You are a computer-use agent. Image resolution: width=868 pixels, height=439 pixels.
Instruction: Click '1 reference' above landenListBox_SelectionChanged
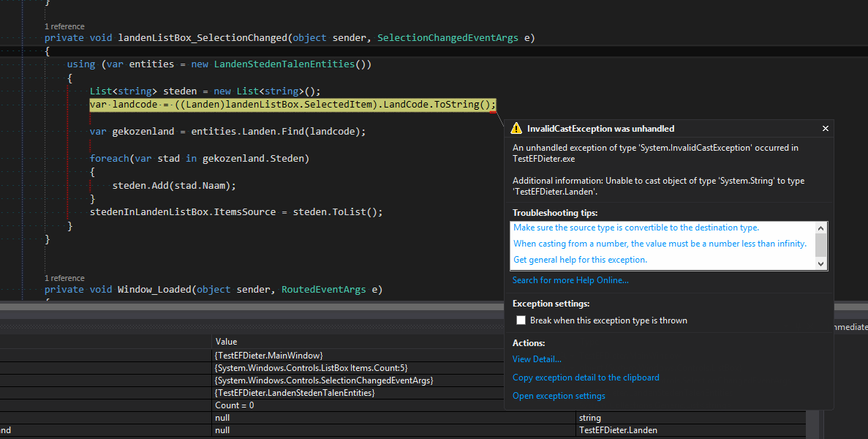pyautogui.click(x=64, y=26)
